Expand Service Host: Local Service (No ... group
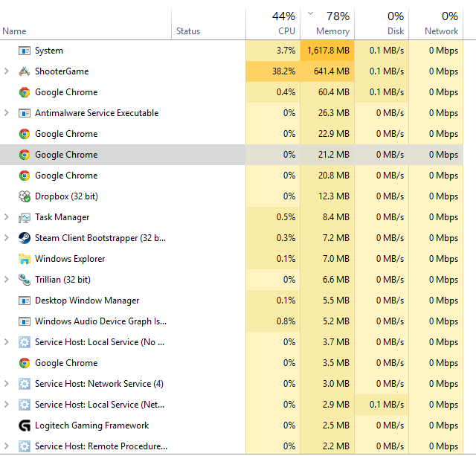Image resolution: width=476 pixels, height=456 pixels. pos(7,342)
